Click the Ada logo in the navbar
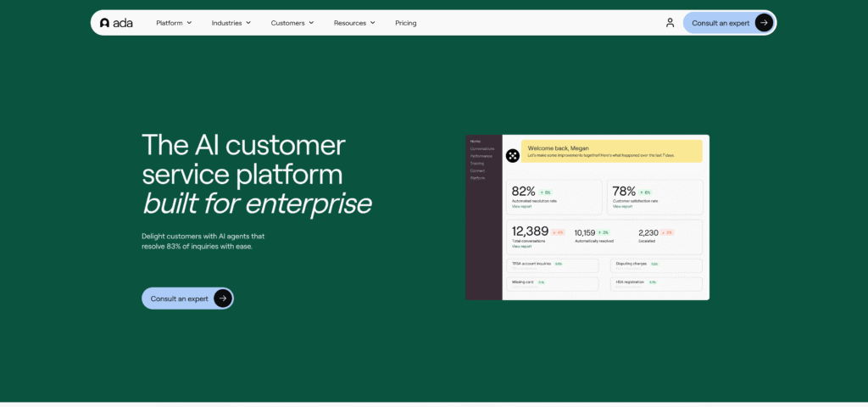This screenshot has height=407, width=868. [x=116, y=23]
